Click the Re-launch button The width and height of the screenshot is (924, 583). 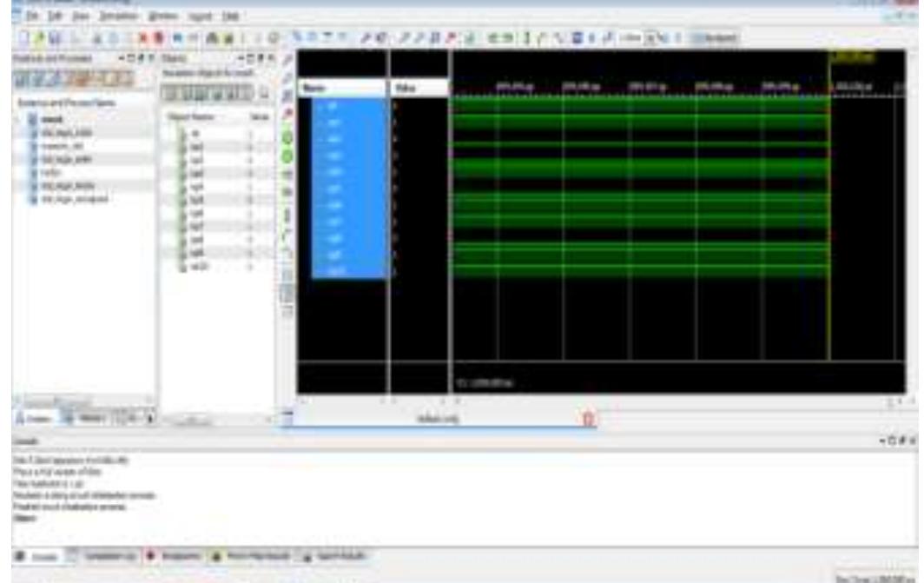tap(716, 38)
